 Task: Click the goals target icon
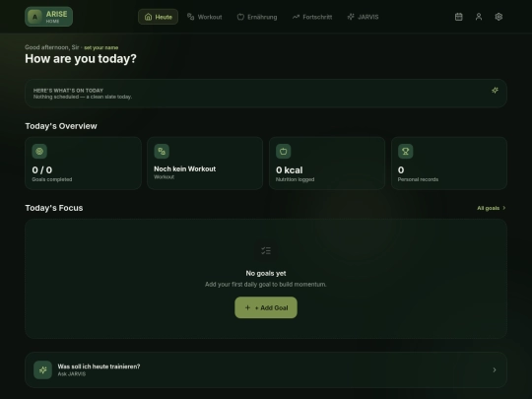[x=39, y=152]
